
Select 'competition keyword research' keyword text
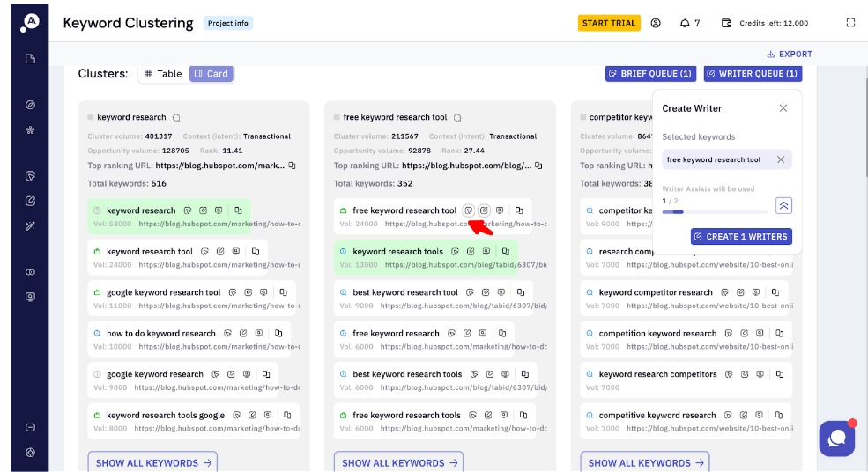(x=657, y=333)
